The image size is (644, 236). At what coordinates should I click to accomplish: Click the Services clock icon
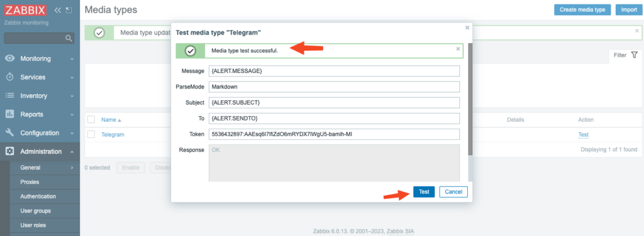[10, 77]
